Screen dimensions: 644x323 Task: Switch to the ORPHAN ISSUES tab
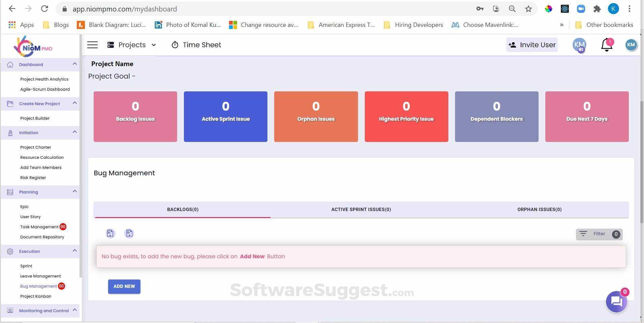(x=539, y=209)
